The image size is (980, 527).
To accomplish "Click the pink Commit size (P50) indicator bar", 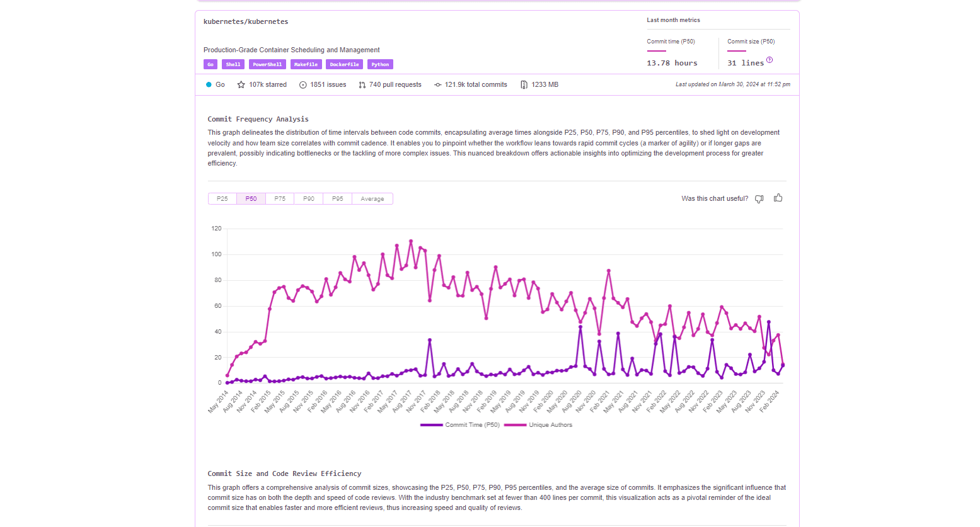I will pos(735,51).
